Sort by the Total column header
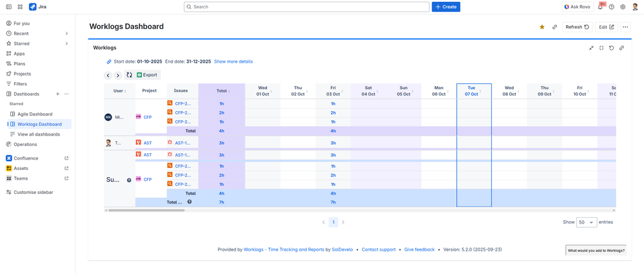 [222, 91]
